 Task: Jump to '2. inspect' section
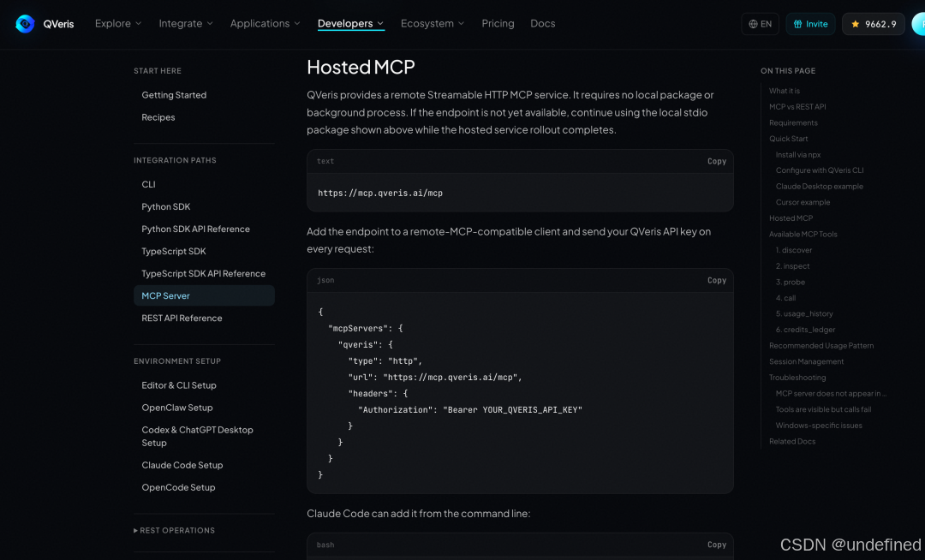click(792, 265)
